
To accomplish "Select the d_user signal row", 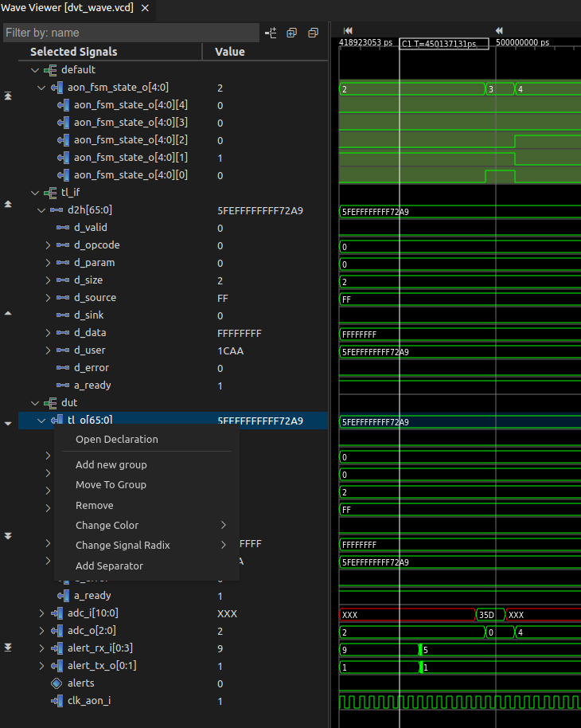I will click(173, 350).
